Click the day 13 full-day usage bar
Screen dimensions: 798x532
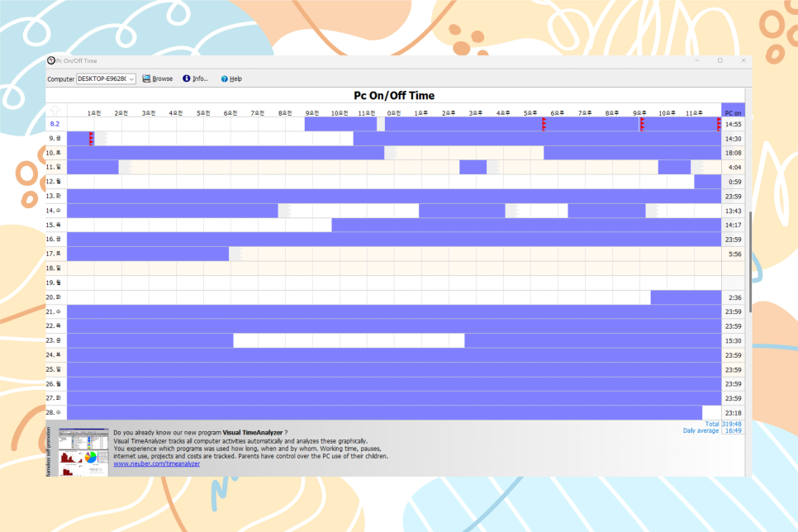coord(394,196)
